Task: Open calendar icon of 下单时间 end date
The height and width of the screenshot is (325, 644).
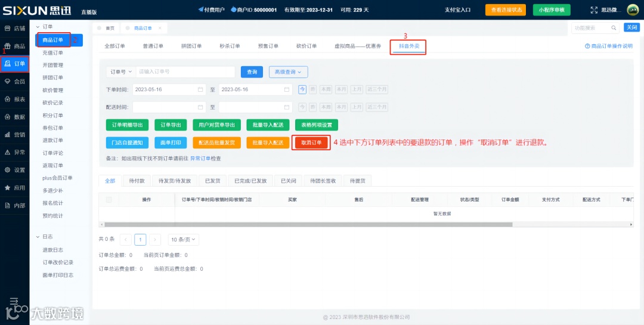Action: [x=287, y=89]
